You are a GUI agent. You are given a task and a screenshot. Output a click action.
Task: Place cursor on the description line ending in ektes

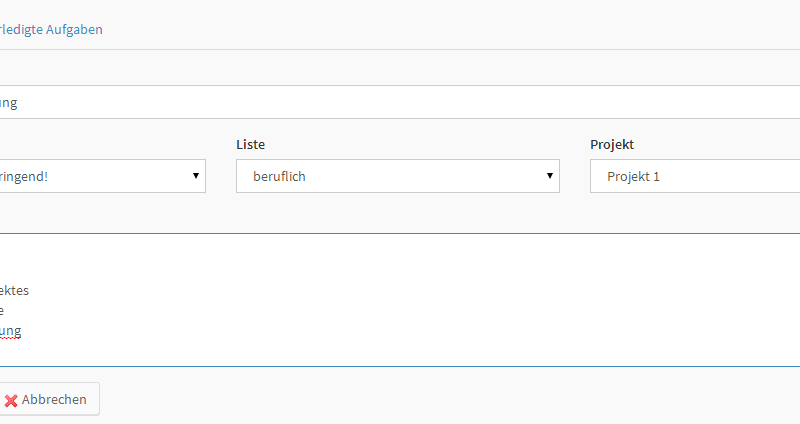(15, 291)
